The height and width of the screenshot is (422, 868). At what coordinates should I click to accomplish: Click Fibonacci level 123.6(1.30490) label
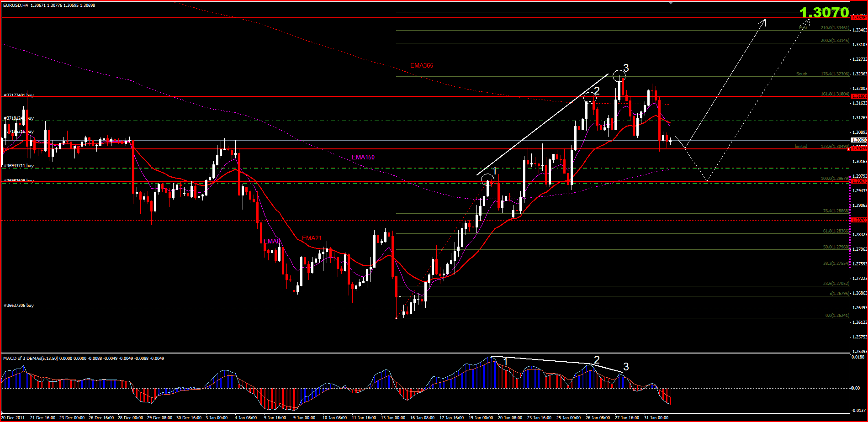point(835,147)
